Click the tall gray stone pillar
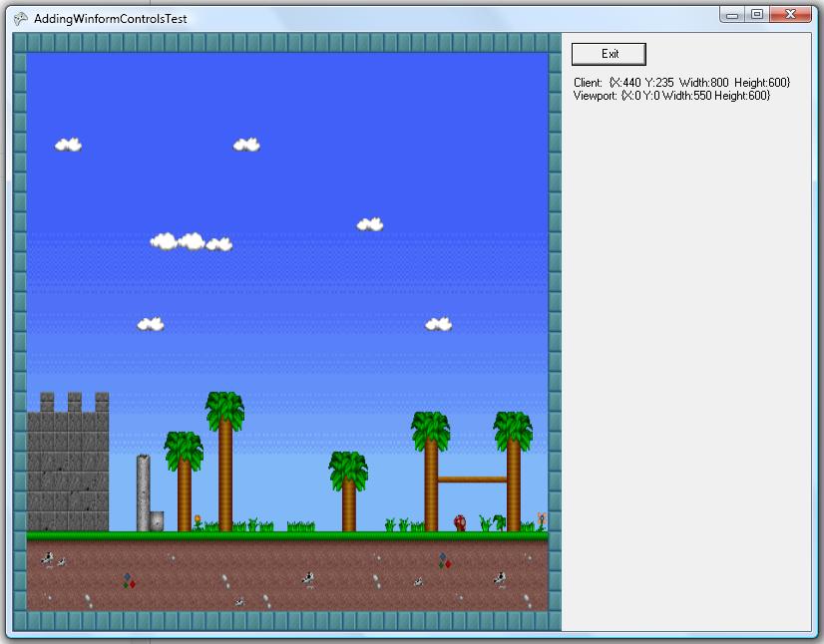The height and width of the screenshot is (644, 824). click(x=144, y=492)
